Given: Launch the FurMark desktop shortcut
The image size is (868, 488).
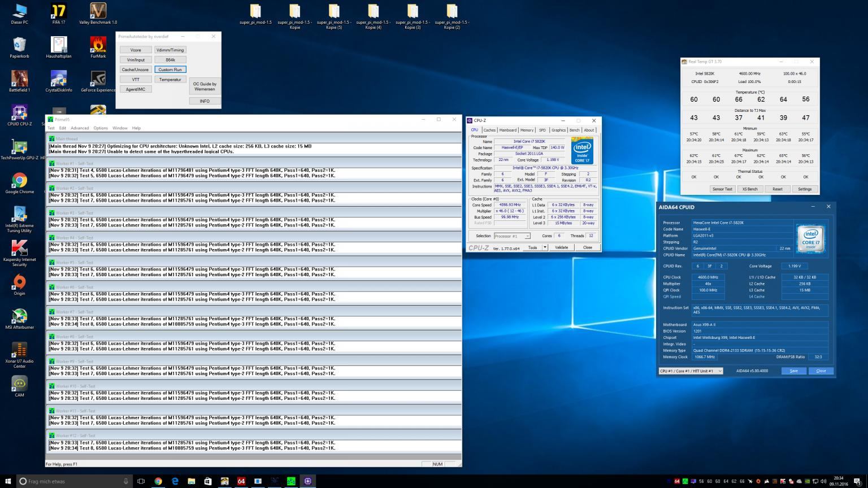Looking at the screenshot, I should [x=98, y=47].
